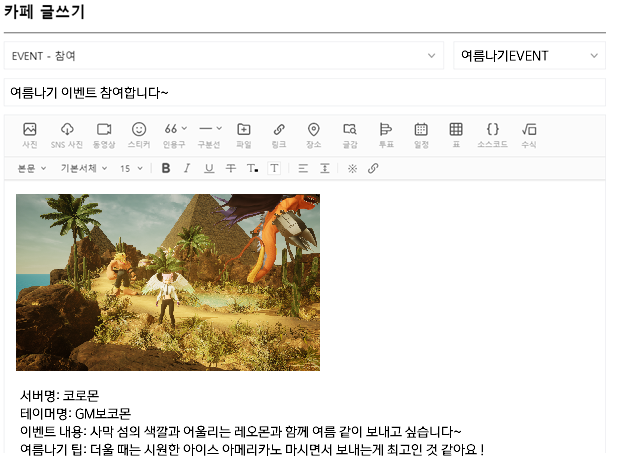Viewport: 617px width, 474px height.
Task: Pick a text color from toolbar
Action: [x=252, y=169]
